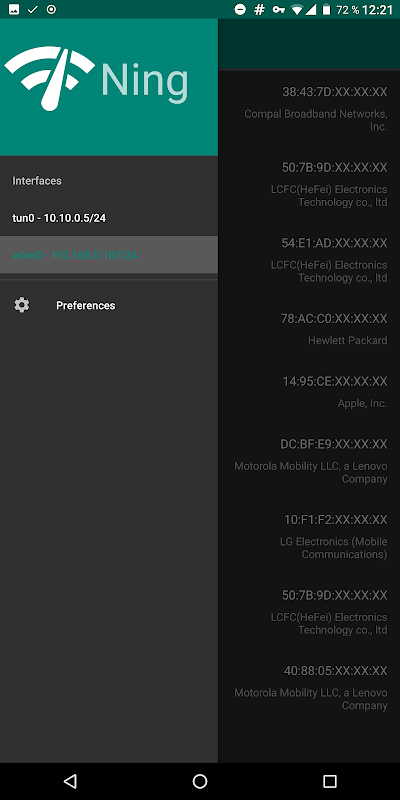
Task: Tap the do-not-disturb status icon
Action: pos(240,9)
